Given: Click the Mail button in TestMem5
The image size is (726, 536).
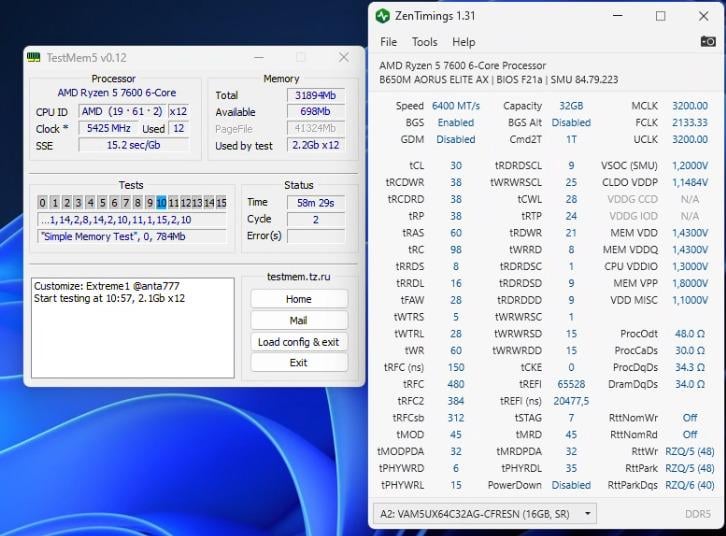Looking at the screenshot, I should click(299, 320).
